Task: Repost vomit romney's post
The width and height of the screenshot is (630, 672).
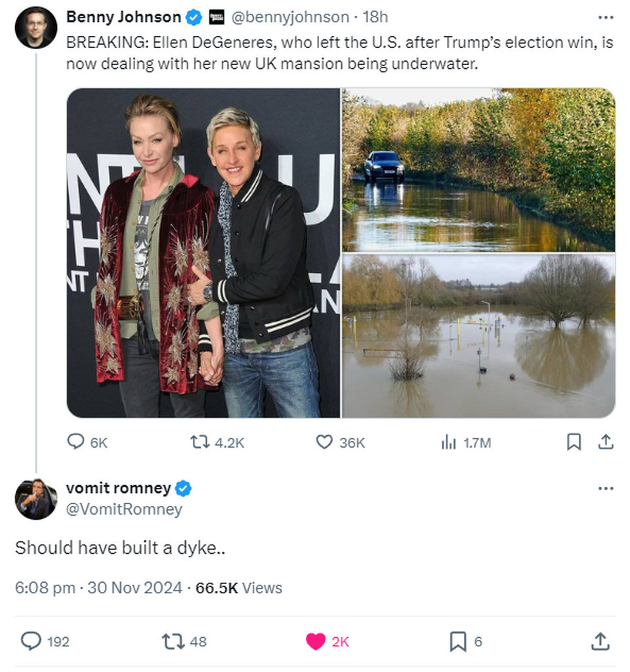Action: (x=172, y=641)
